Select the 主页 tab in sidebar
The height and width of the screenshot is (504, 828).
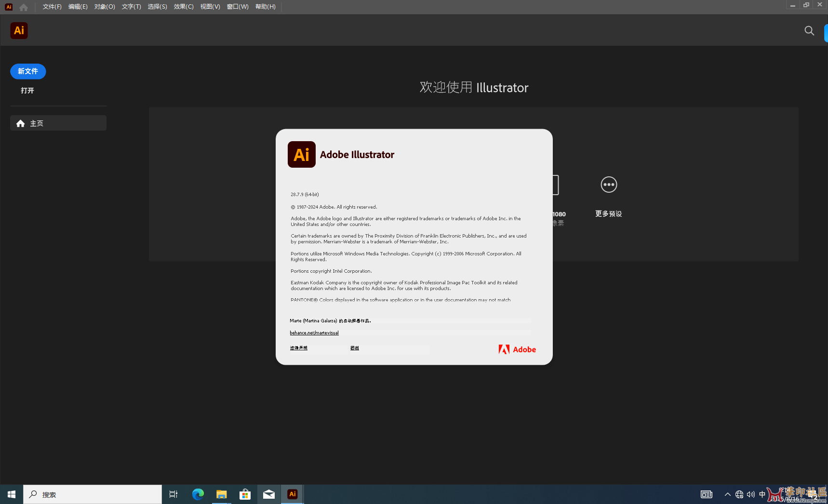[x=58, y=123]
